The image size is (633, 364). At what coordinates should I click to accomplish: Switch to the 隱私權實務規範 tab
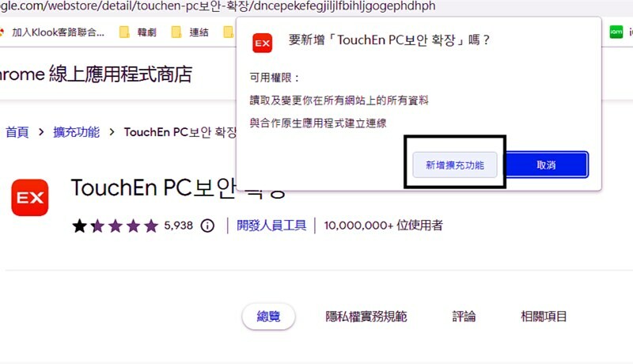coord(366,317)
